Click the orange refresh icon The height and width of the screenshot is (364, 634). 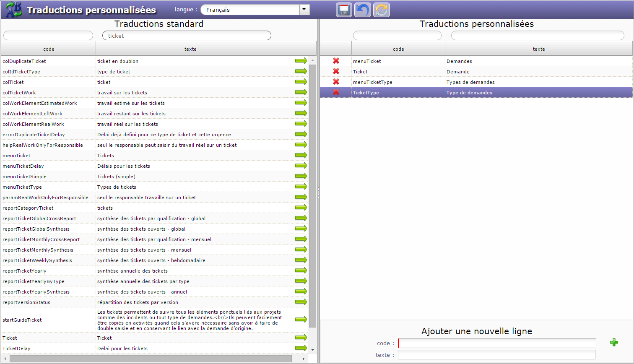tap(381, 10)
